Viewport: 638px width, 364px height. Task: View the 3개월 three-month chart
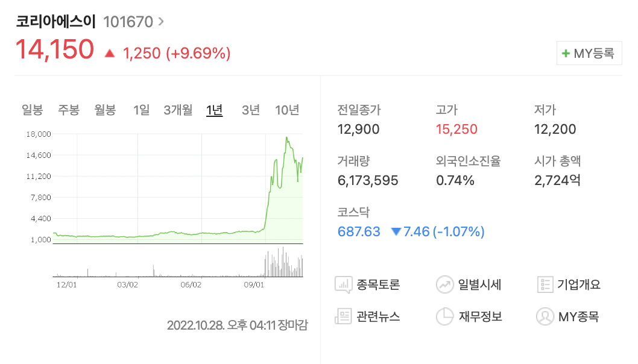[177, 110]
